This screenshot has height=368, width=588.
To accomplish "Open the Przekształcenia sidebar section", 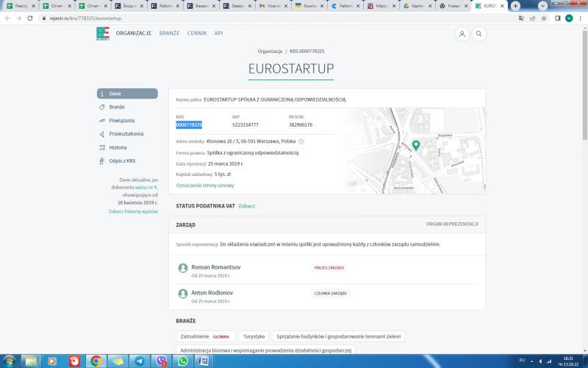I will 127,134.
